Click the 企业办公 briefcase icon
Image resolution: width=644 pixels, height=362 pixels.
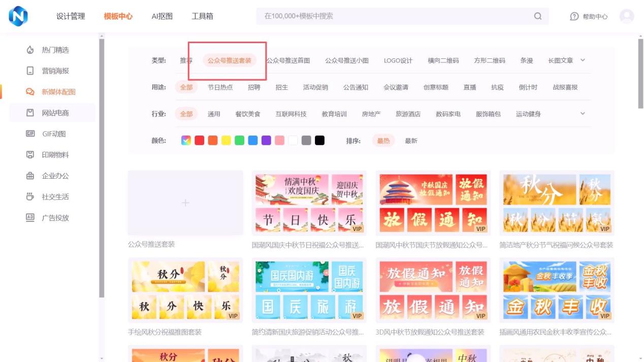pyautogui.click(x=30, y=176)
